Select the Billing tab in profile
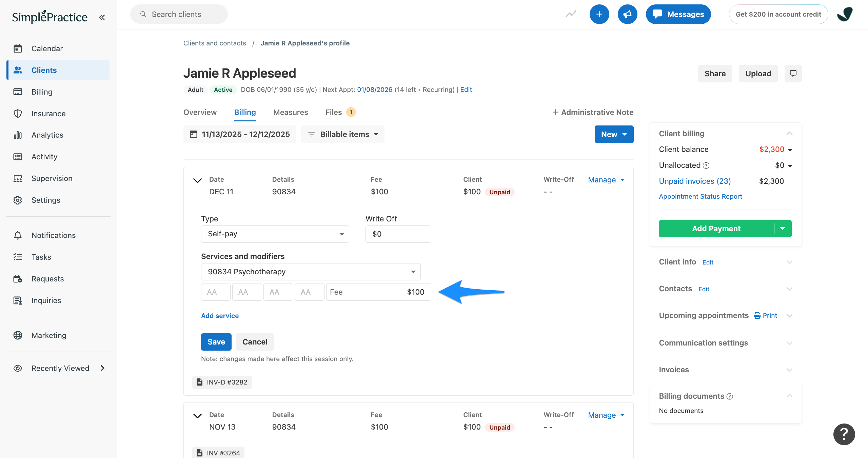Screen dimensions: 868x472 245,112
